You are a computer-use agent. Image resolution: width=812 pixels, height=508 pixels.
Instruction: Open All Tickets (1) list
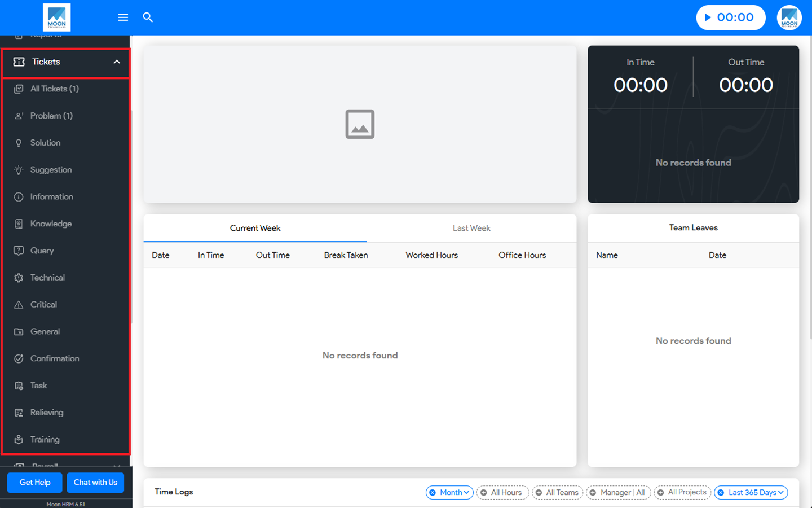(54, 89)
